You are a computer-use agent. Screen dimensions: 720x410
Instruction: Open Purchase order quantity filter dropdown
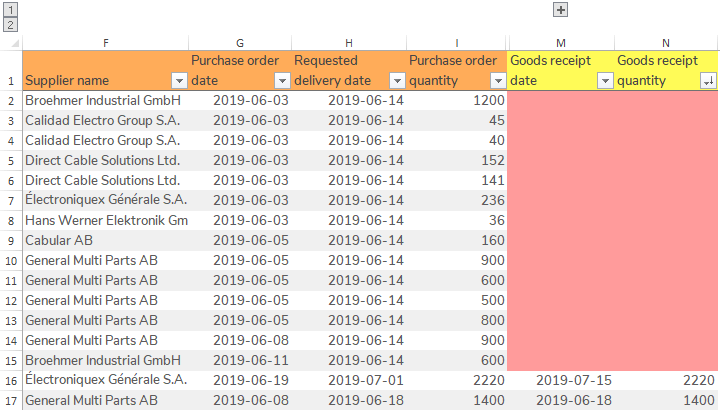(497, 81)
